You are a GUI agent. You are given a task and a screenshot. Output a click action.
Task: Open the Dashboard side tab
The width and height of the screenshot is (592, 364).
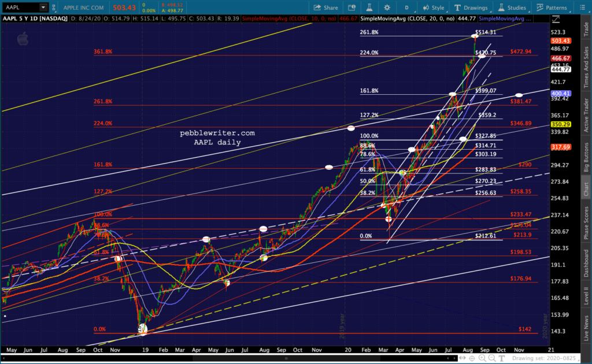586,263
